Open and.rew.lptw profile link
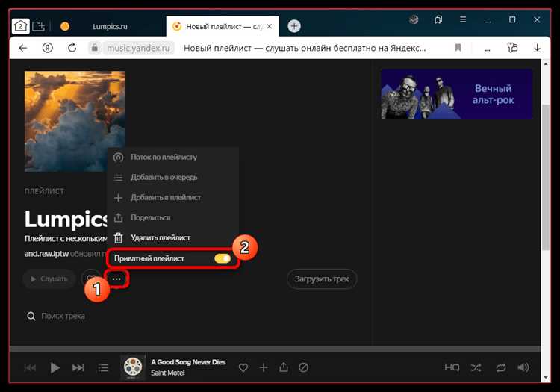560x392 pixels. (x=46, y=254)
